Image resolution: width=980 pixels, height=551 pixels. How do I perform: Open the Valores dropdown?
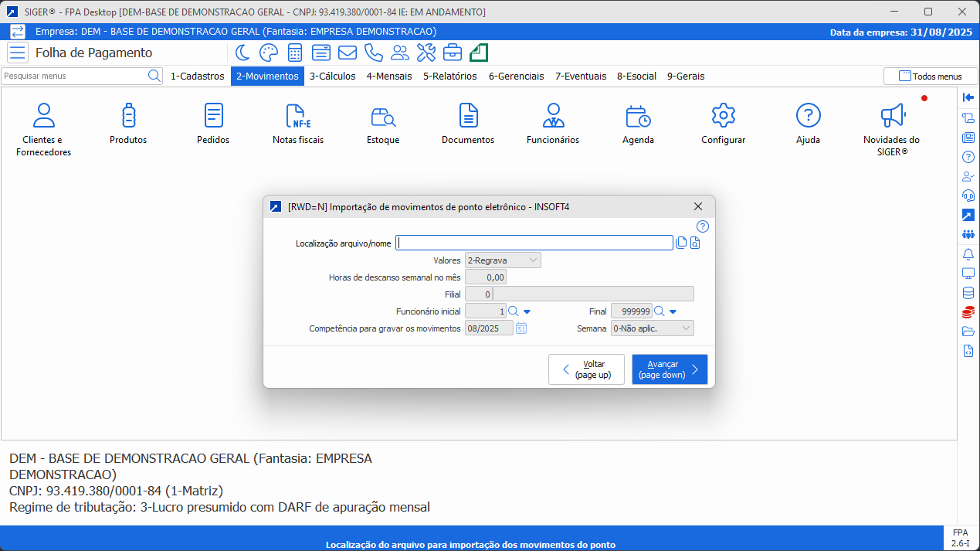pos(503,260)
